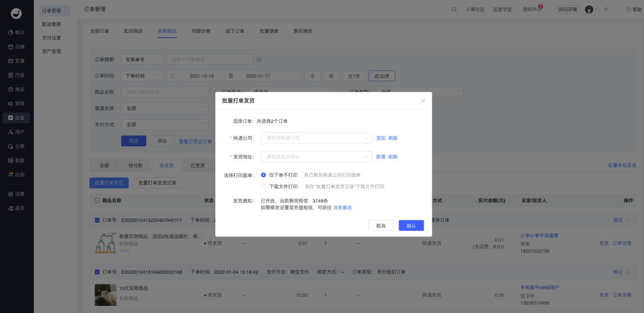Select the 已发货 status tab
644x313 pixels.
[198, 165]
